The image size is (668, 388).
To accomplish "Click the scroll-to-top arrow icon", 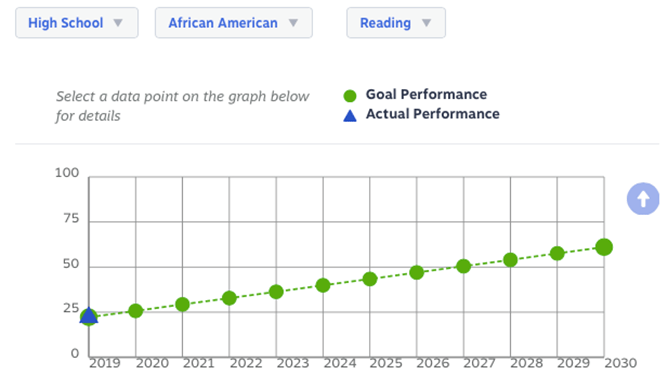I will 643,198.
